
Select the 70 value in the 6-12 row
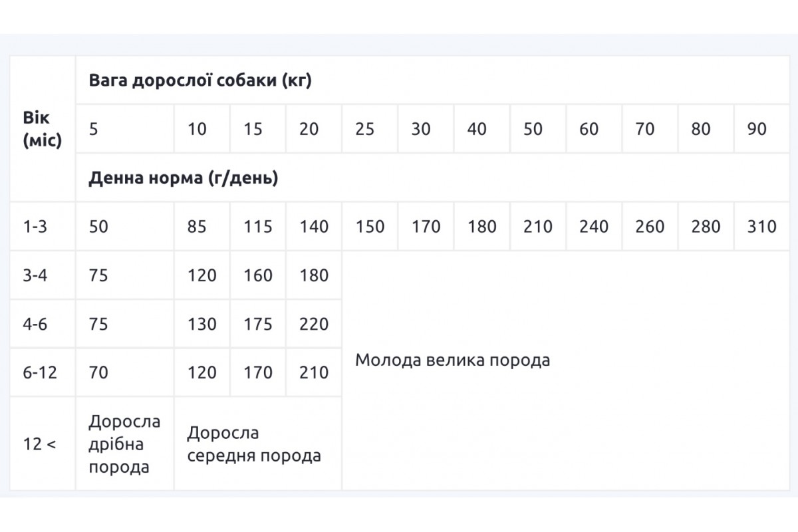click(98, 372)
